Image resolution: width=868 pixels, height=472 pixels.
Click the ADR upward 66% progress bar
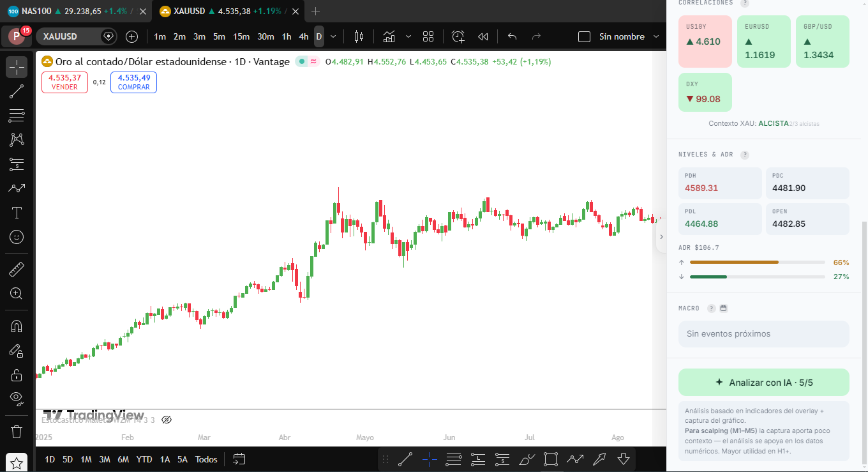757,263
